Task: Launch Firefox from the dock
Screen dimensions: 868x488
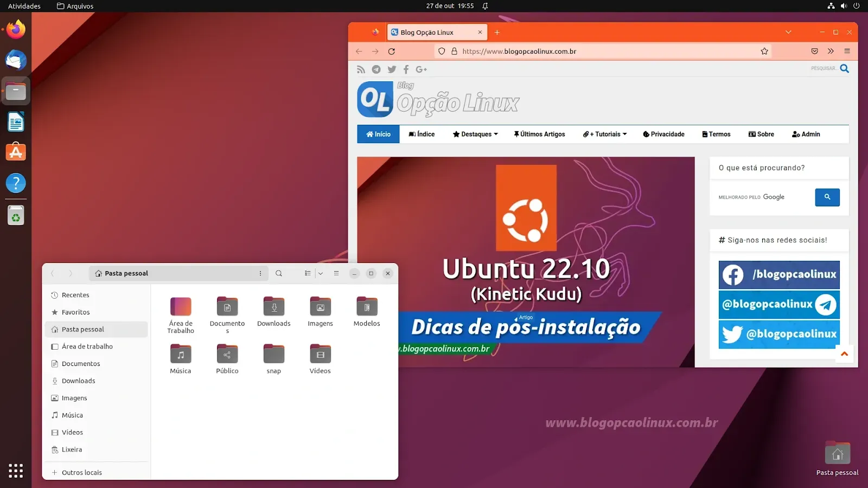Action: point(16,29)
